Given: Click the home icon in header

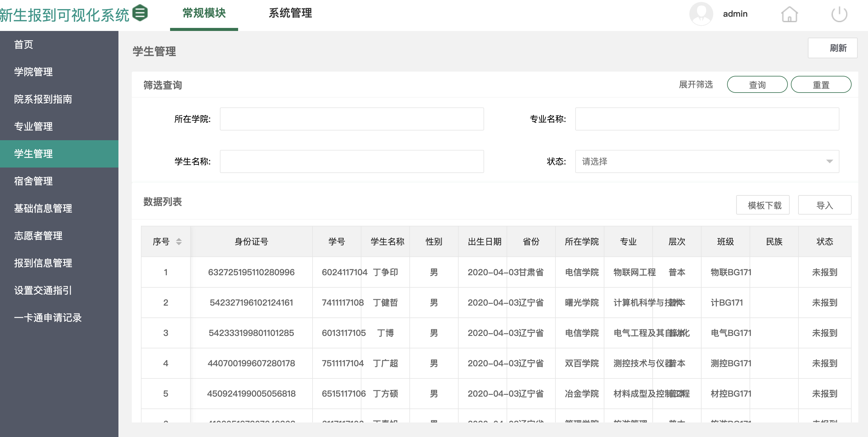Looking at the screenshot, I should 789,14.
